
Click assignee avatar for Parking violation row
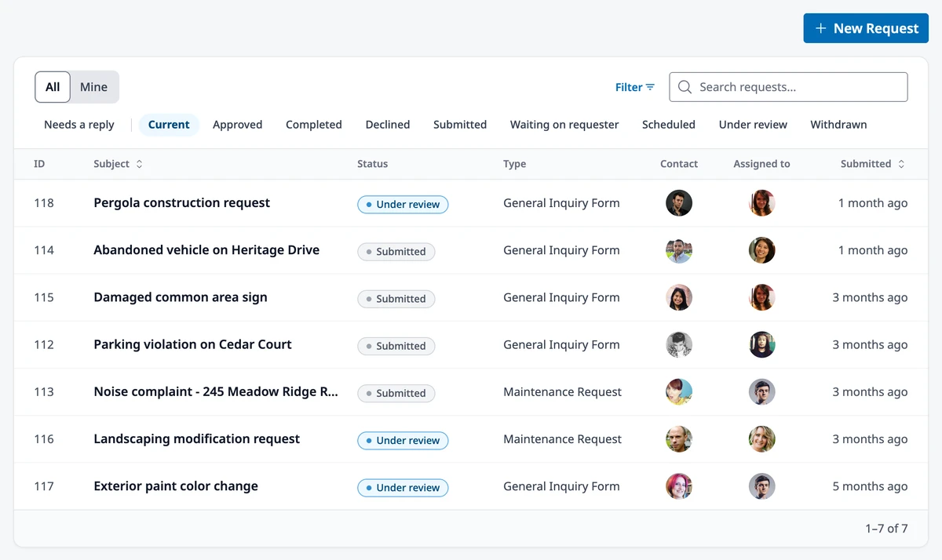[x=762, y=344]
